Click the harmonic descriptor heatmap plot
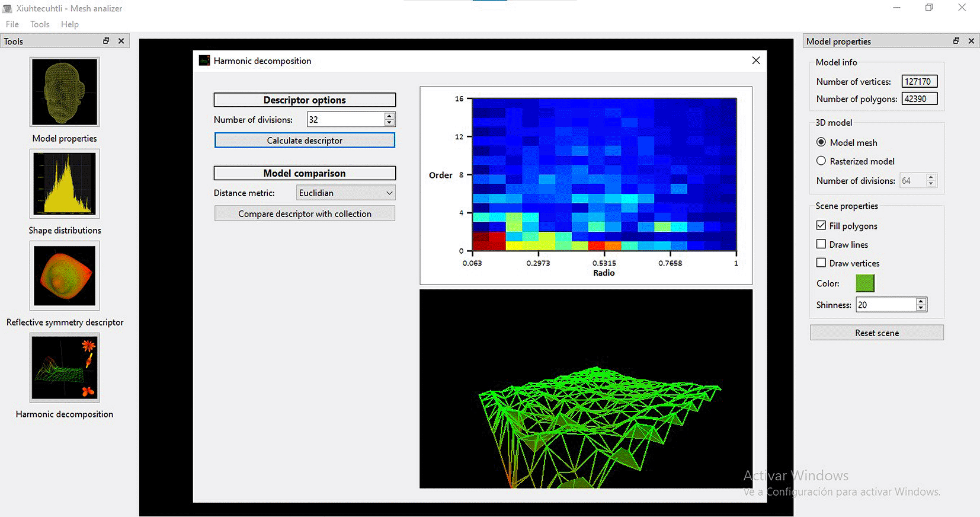Screen dimensions: 980x517 [x=604, y=174]
